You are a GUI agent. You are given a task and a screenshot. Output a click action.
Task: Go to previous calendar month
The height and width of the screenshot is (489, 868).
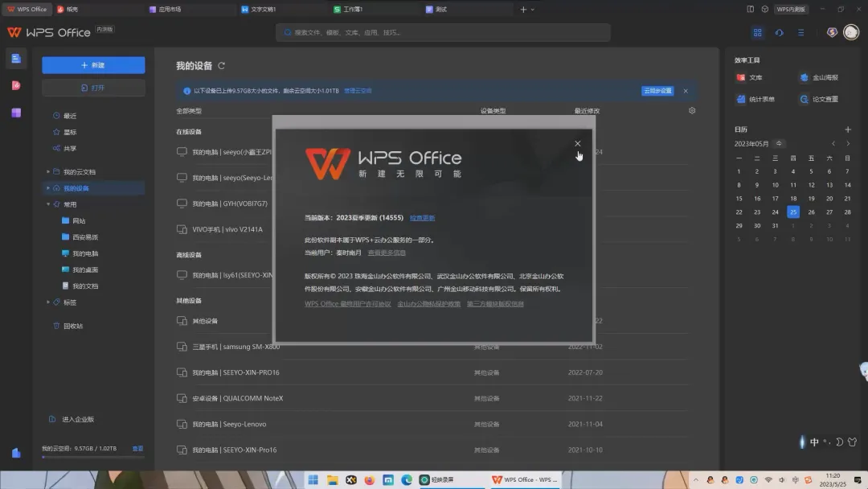tap(833, 143)
